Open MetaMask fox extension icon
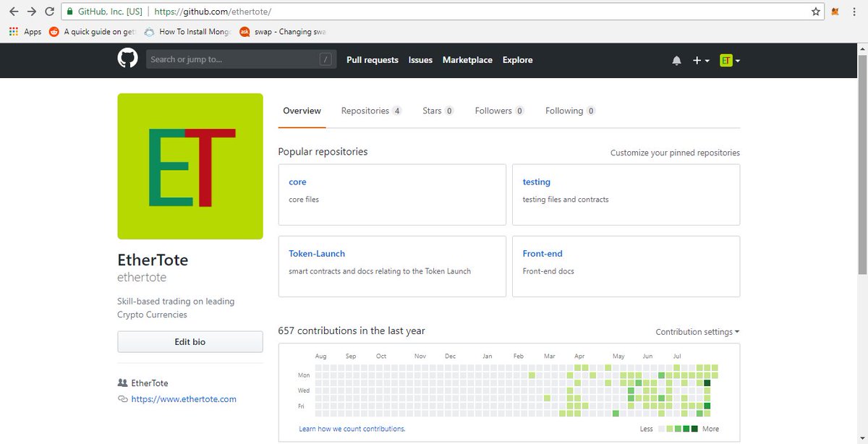The image size is (868, 444). (835, 12)
